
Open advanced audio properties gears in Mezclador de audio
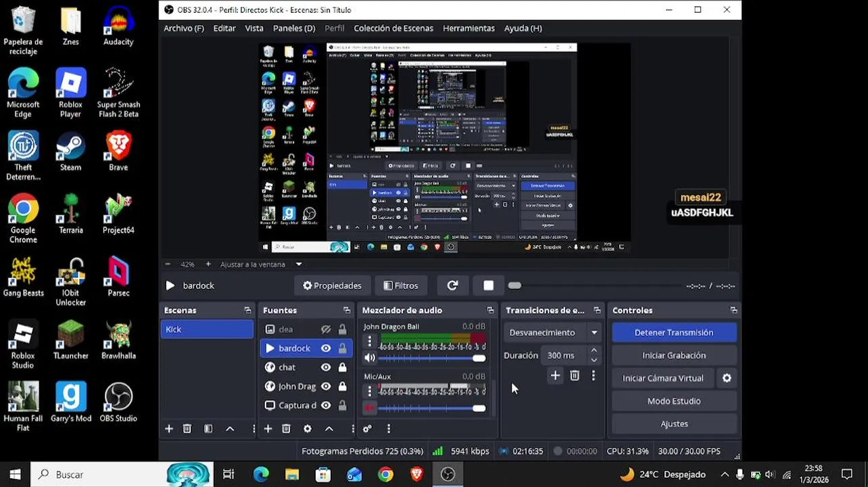tap(367, 429)
